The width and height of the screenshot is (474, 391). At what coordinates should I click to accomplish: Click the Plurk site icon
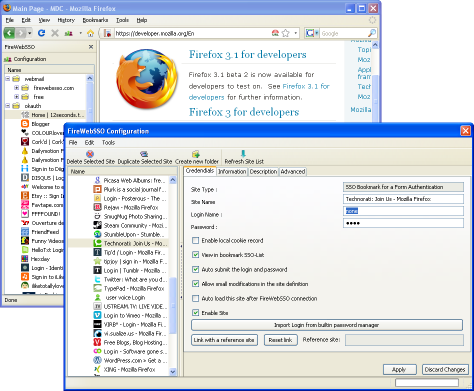[x=97, y=189]
